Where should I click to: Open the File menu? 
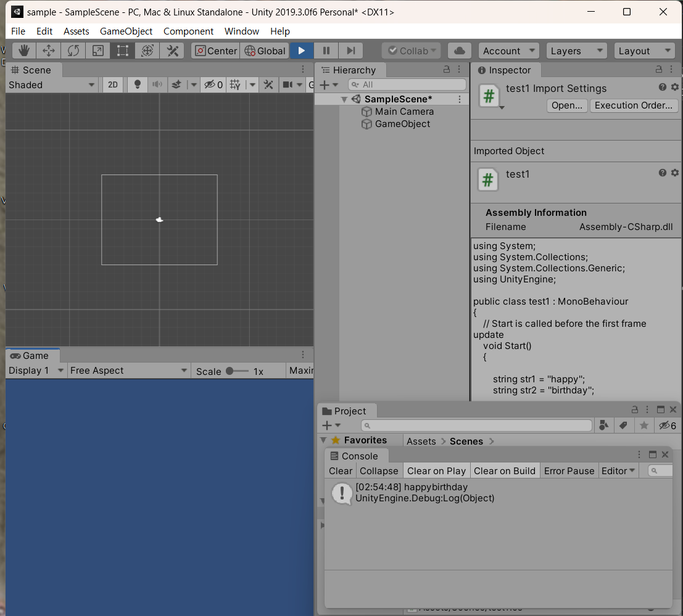coord(18,31)
